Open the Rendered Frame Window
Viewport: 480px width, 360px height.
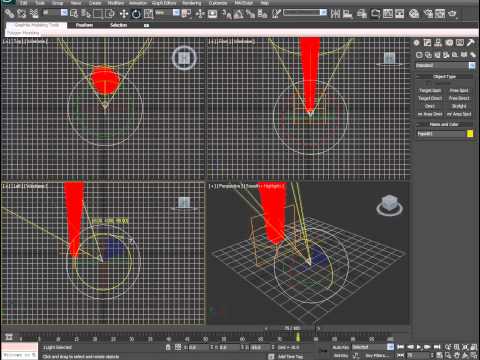coord(440,14)
